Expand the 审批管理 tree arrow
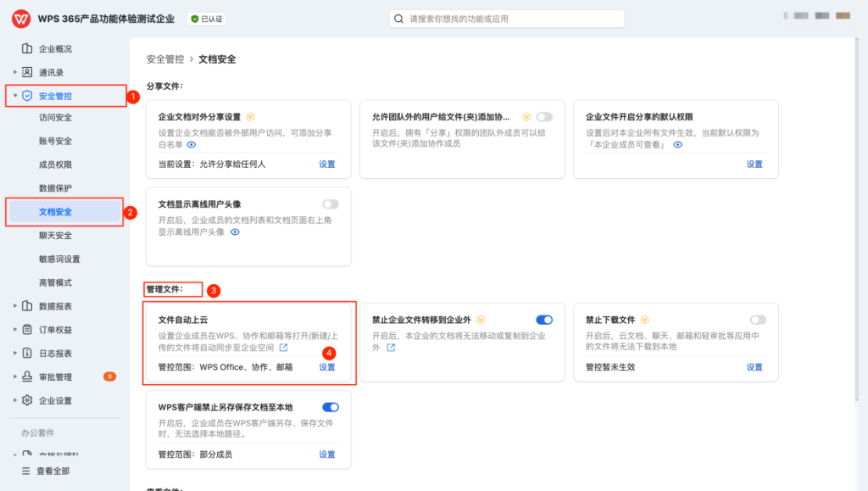Screen dimensions: 868x491 (15, 377)
